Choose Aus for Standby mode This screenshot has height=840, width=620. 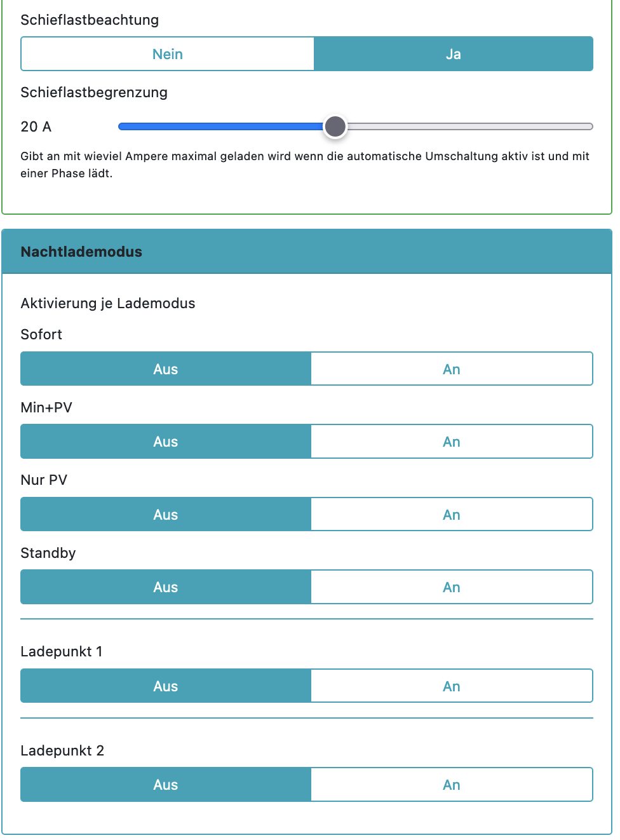[166, 587]
